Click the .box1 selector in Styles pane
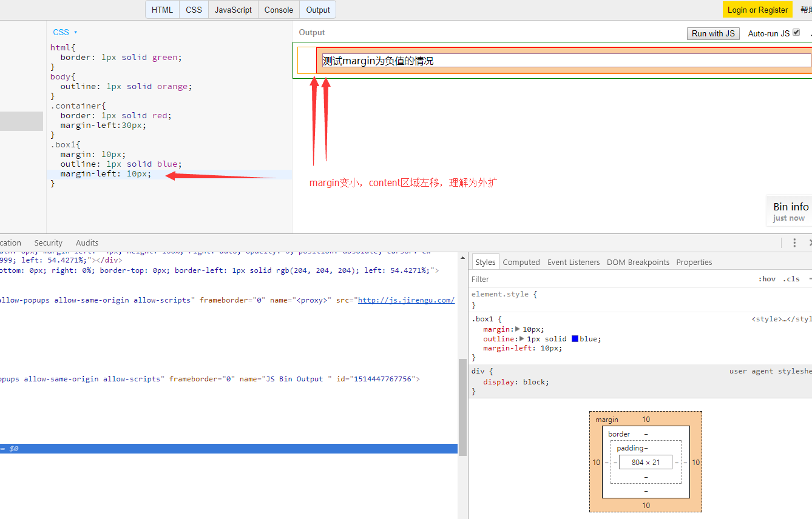 pos(484,319)
